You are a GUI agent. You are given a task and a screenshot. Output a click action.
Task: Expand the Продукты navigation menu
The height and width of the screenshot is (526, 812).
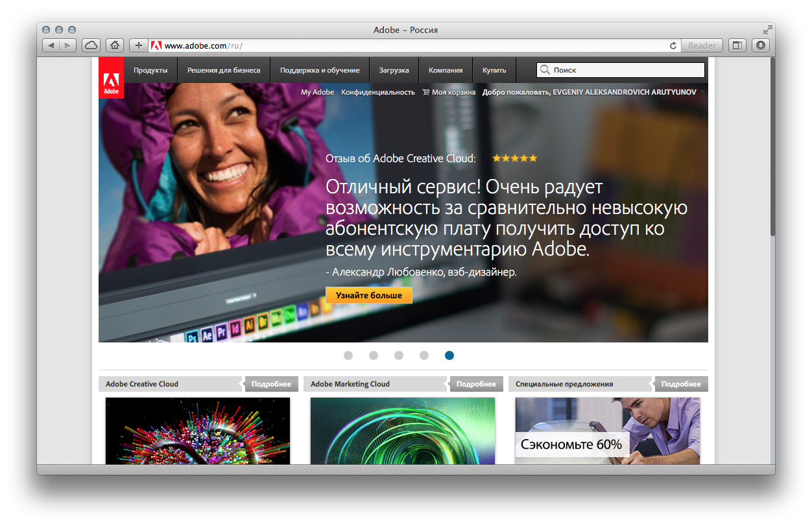[150, 70]
